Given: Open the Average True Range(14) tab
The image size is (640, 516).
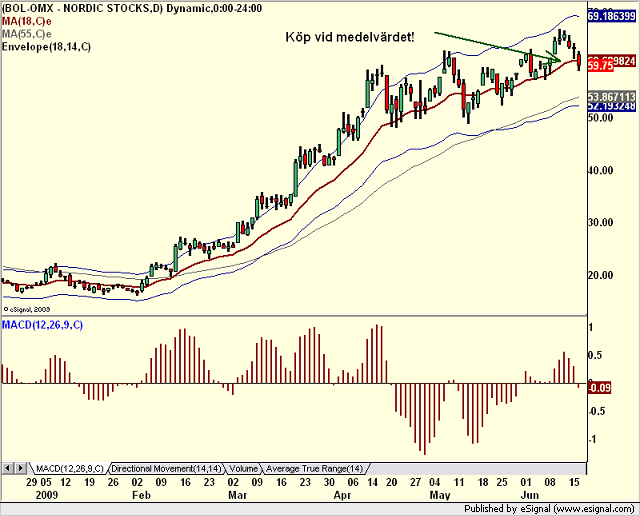Looking at the screenshot, I should [x=314, y=469].
